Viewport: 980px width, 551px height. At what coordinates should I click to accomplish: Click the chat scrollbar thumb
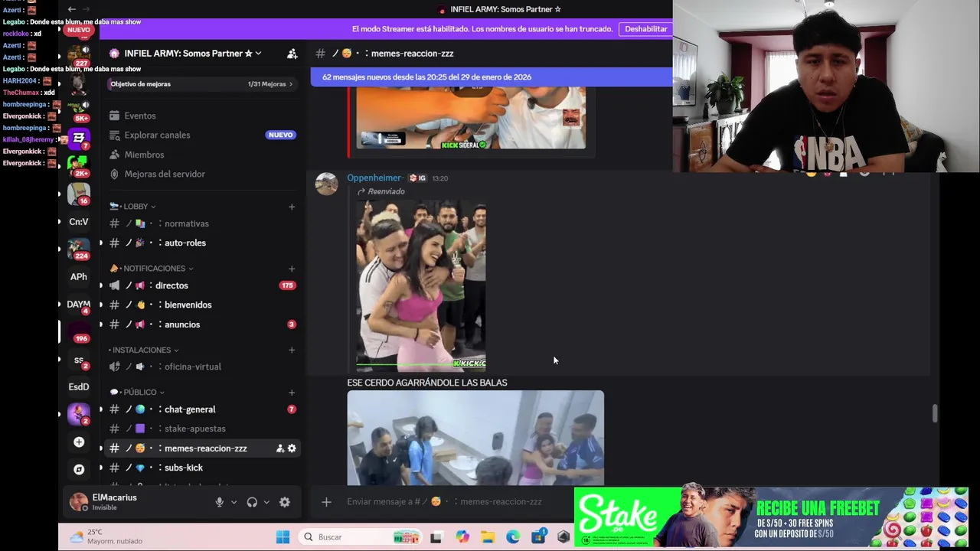(x=934, y=413)
